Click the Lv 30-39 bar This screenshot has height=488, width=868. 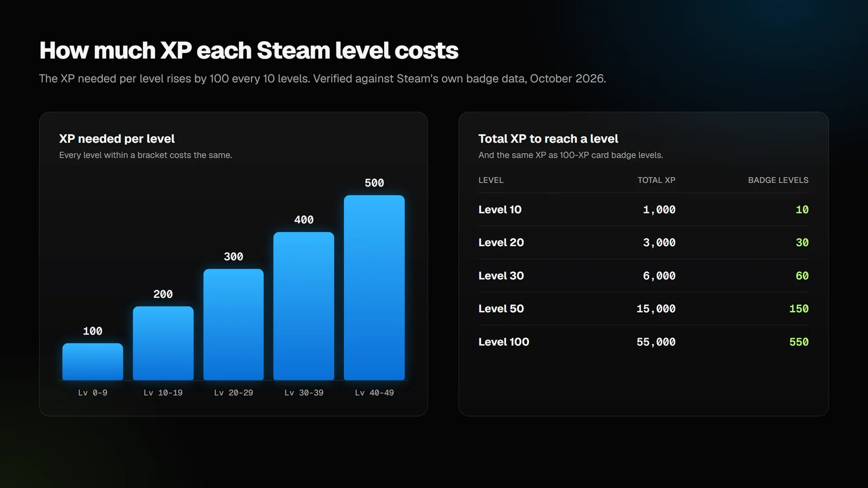pos(304,306)
